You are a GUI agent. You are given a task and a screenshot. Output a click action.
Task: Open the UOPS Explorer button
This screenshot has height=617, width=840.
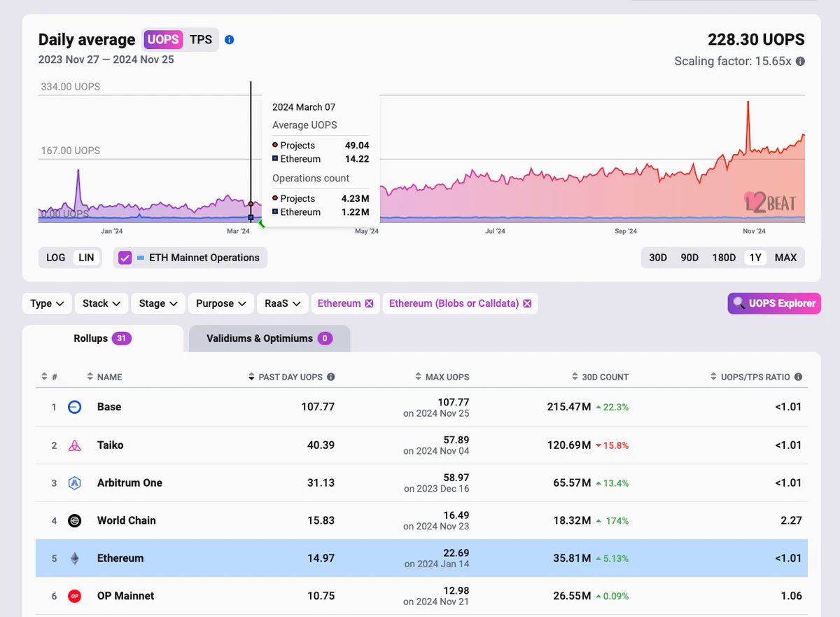coord(773,303)
